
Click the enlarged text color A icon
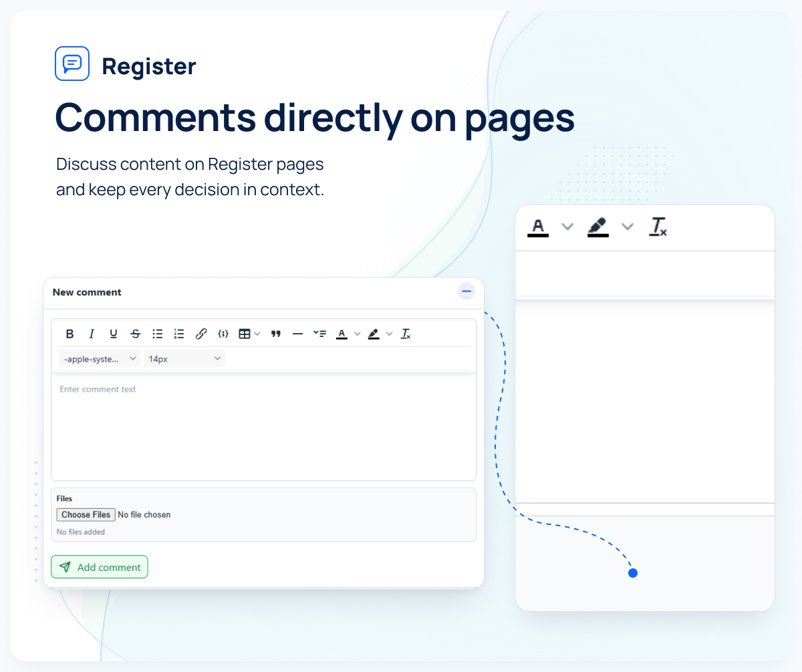click(538, 227)
